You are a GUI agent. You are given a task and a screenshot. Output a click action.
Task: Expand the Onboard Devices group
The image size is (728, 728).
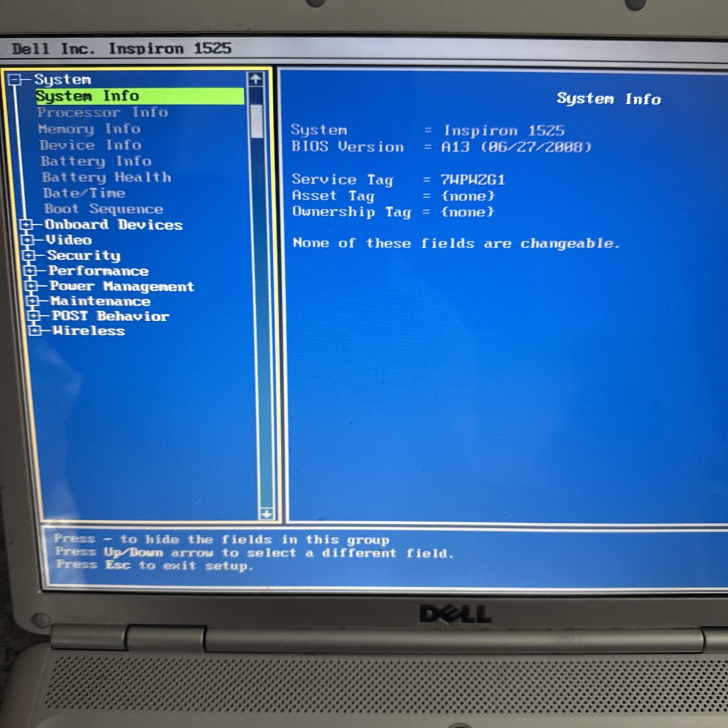[x=26, y=224]
